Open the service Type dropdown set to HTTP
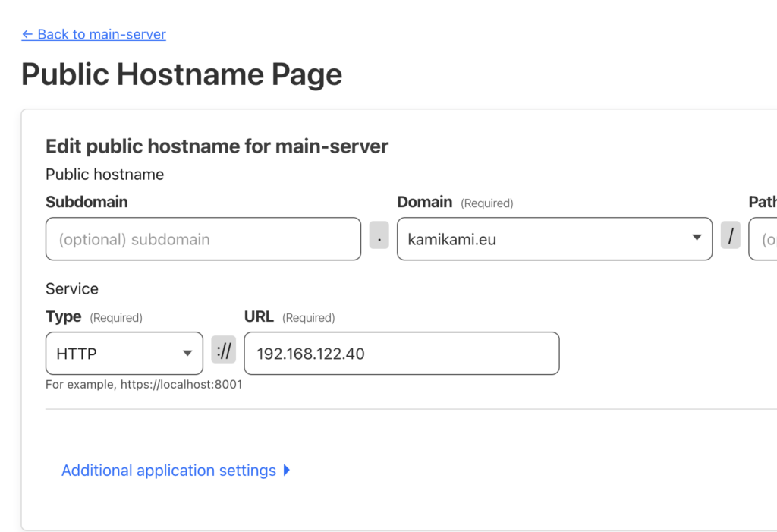Image resolution: width=777 pixels, height=532 pixels. coord(124,354)
